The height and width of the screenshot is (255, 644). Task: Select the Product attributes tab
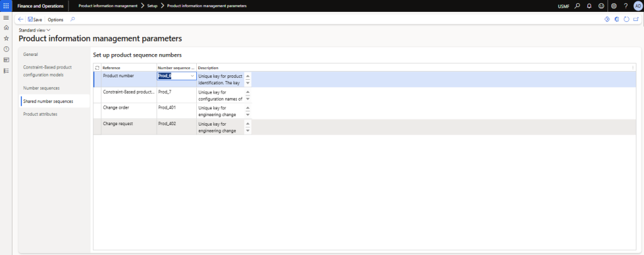[40, 114]
